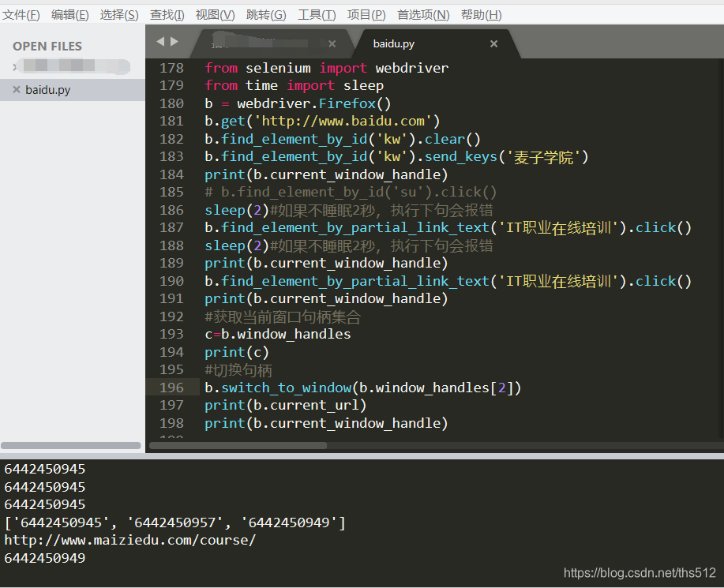Screen dimensions: 724x588
Task: Open the 首选项(N) menu
Action: [423, 15]
